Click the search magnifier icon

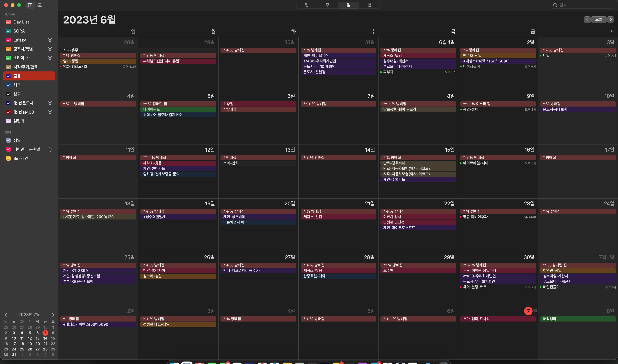555,5
